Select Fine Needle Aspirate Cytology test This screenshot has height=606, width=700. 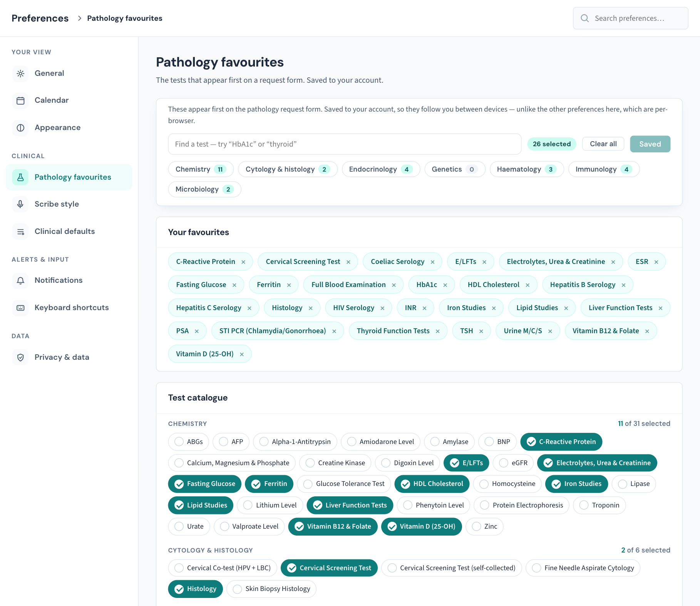(x=583, y=568)
